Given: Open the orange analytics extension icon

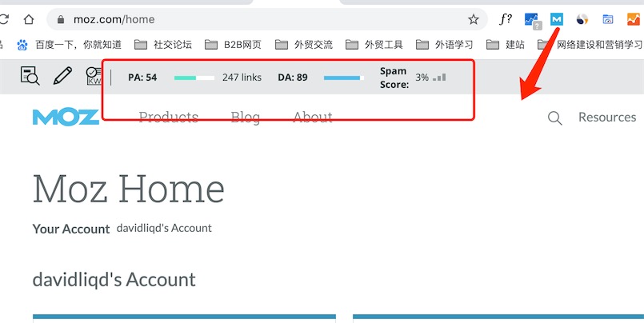Looking at the screenshot, I should 634,19.
